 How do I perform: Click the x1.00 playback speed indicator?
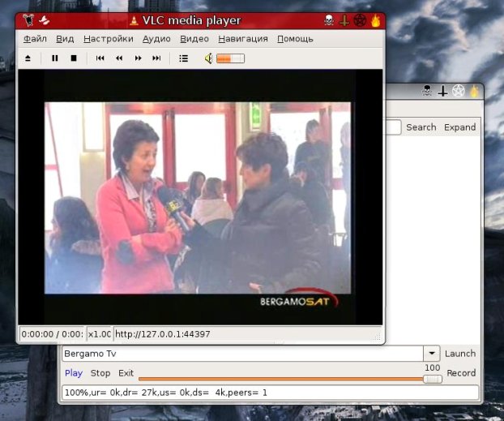100,334
